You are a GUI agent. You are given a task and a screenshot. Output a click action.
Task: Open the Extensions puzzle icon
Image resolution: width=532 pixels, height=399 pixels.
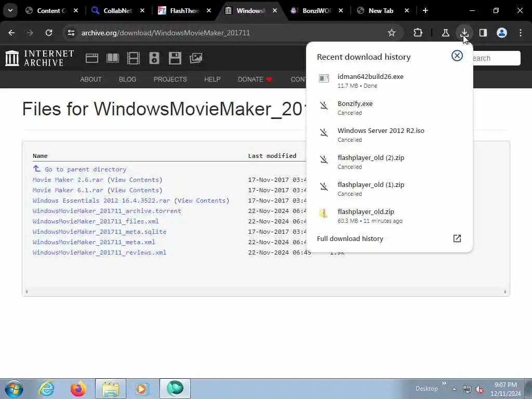coord(418,33)
